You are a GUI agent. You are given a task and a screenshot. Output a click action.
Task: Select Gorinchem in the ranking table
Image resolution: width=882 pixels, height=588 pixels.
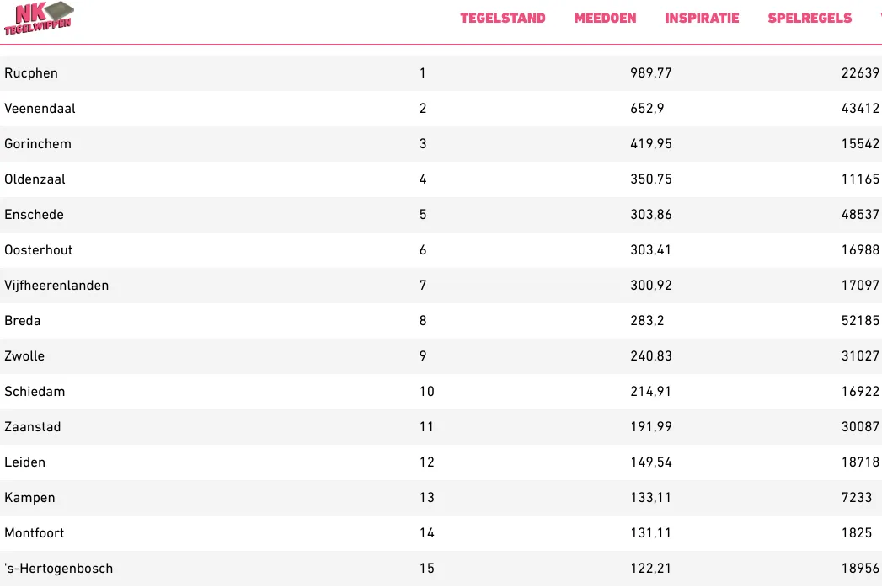pos(38,144)
